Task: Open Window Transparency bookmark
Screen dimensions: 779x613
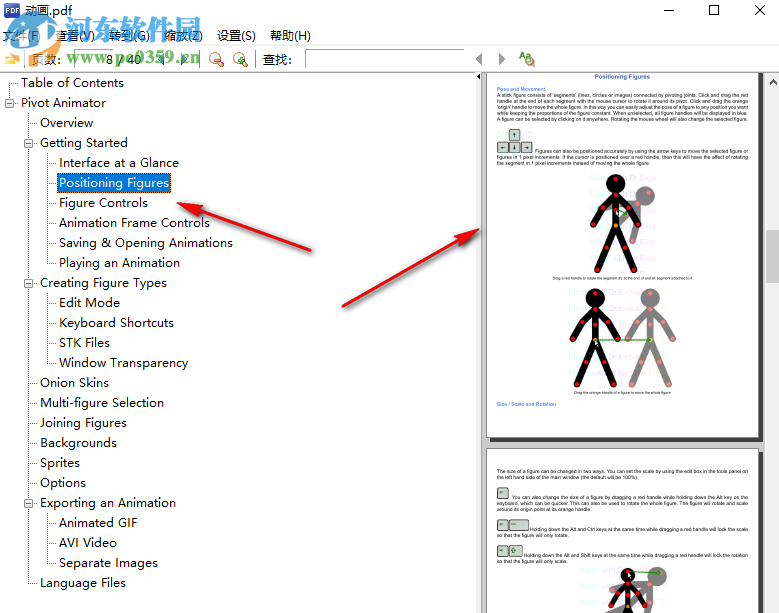Action: pyautogui.click(x=123, y=363)
